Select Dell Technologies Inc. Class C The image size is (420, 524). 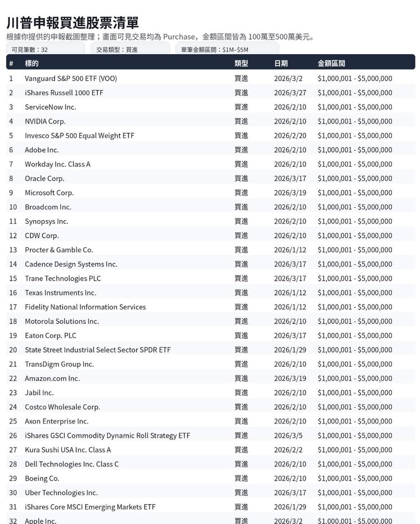(72, 464)
